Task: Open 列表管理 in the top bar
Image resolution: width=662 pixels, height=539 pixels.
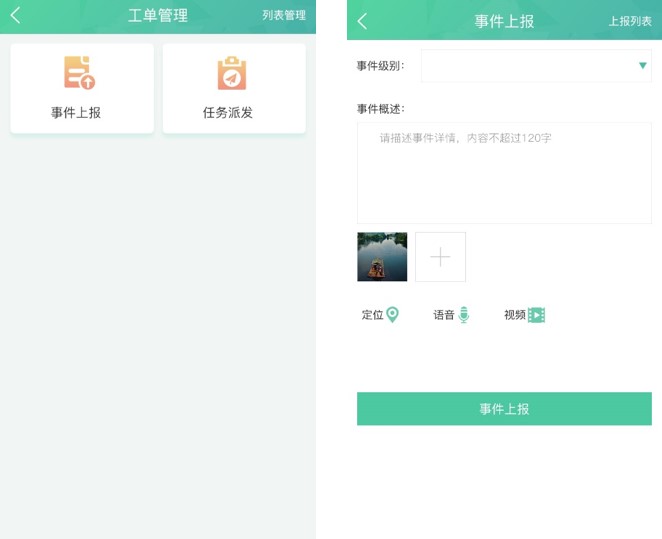Action: click(284, 16)
